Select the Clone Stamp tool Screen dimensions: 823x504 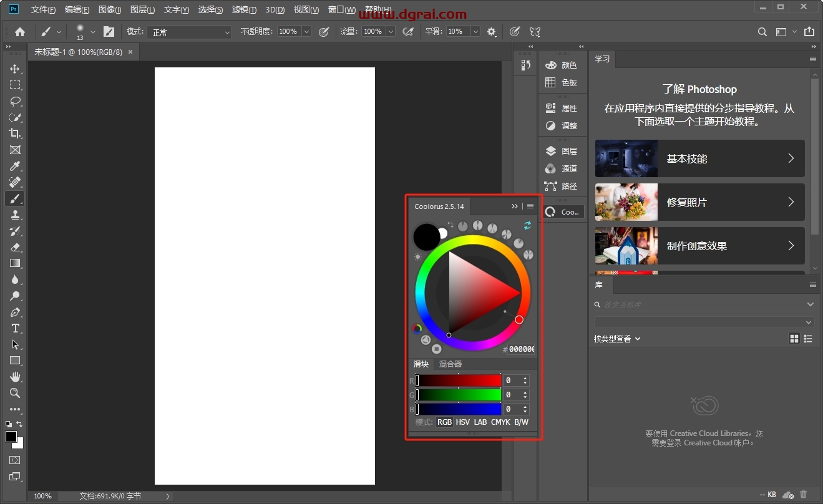15,215
